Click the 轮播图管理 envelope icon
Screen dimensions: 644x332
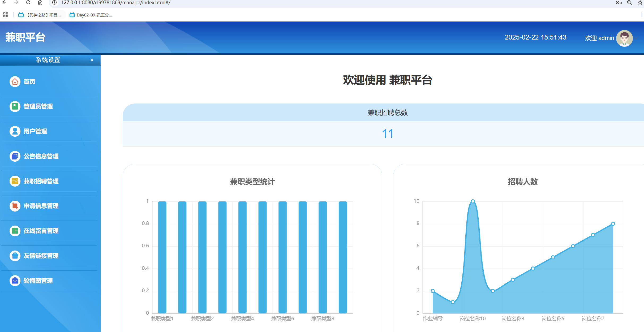15,281
